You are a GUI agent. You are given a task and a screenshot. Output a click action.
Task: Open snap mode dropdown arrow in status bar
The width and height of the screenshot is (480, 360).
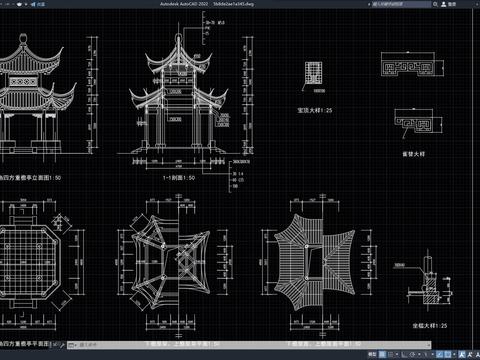click(x=397, y=354)
